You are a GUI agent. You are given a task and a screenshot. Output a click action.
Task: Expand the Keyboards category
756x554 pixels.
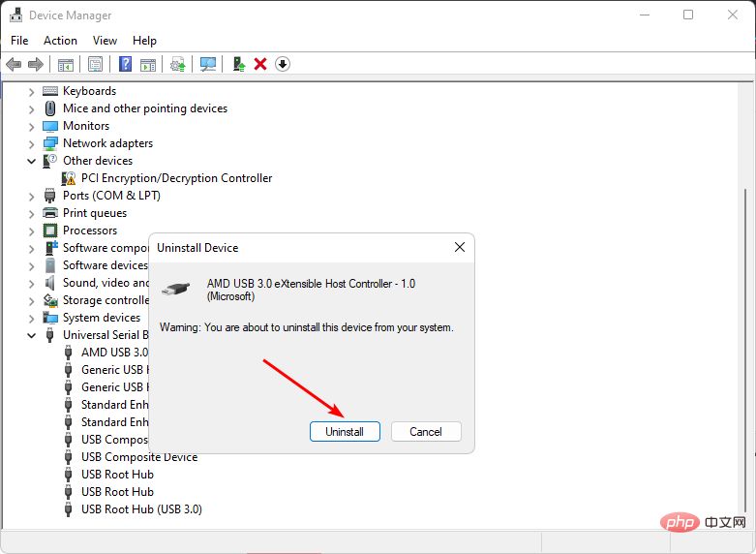[x=31, y=92]
